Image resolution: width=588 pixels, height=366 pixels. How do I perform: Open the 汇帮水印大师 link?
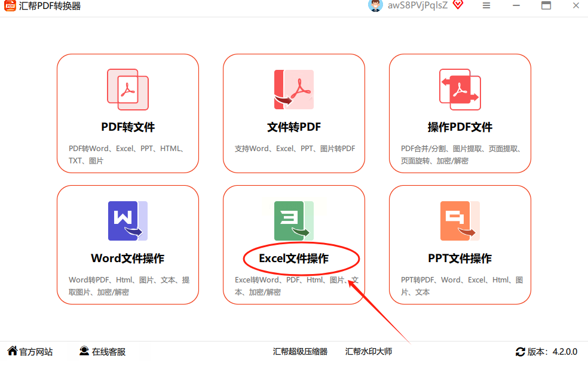click(369, 352)
